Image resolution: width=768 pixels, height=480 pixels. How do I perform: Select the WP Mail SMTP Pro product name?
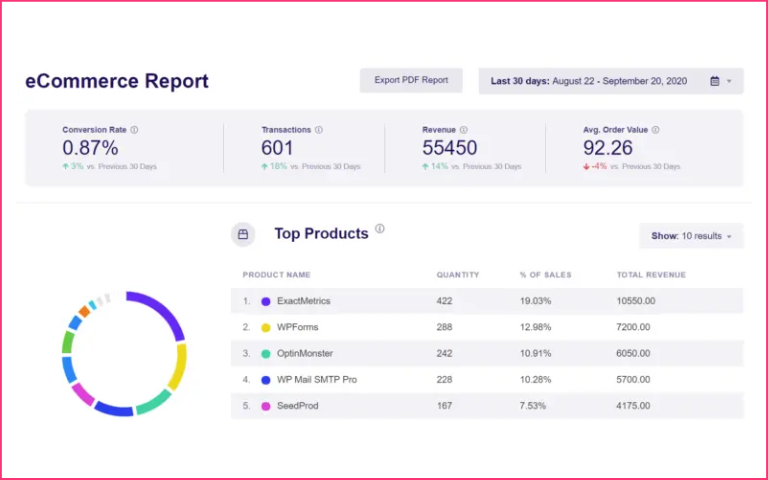pos(317,380)
